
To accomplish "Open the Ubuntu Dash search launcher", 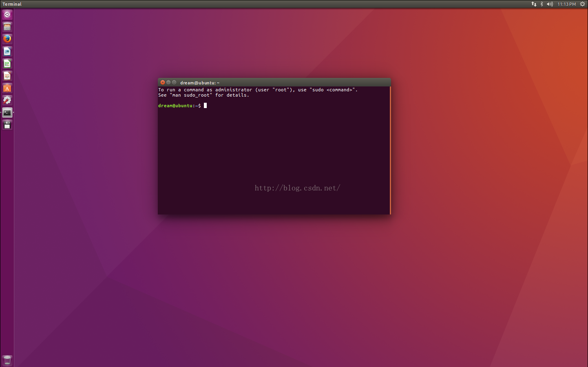I will click(7, 15).
